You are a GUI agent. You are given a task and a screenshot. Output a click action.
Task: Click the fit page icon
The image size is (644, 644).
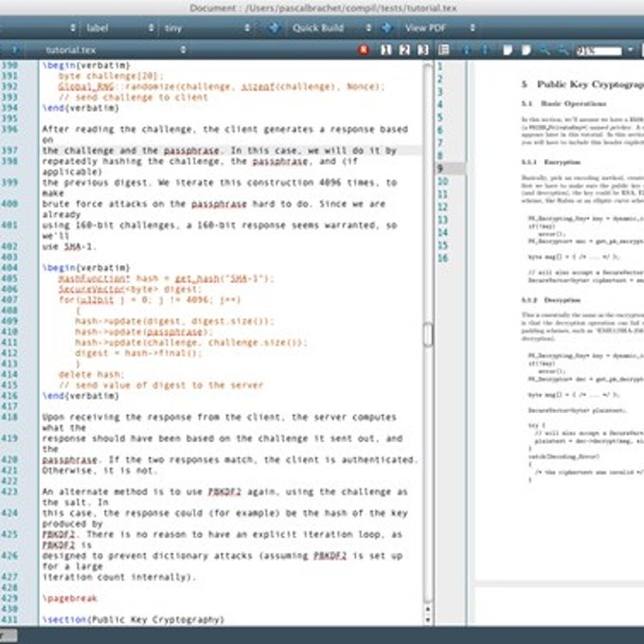(527, 50)
